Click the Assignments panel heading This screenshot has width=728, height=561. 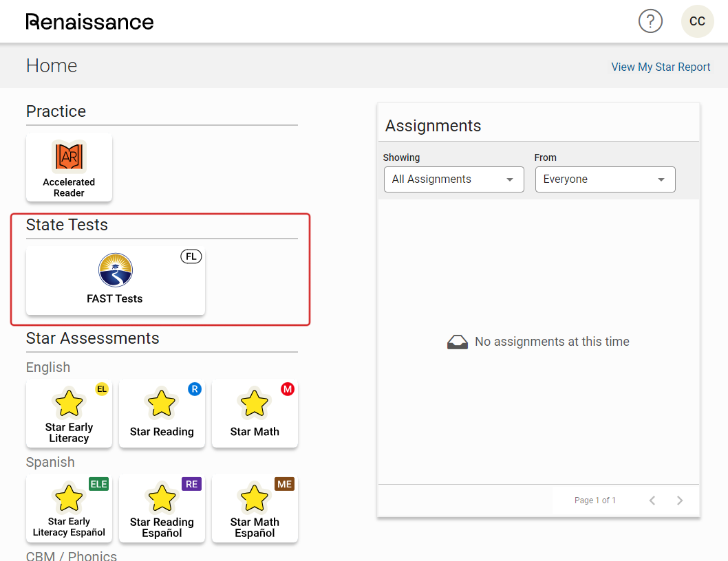pyautogui.click(x=433, y=126)
